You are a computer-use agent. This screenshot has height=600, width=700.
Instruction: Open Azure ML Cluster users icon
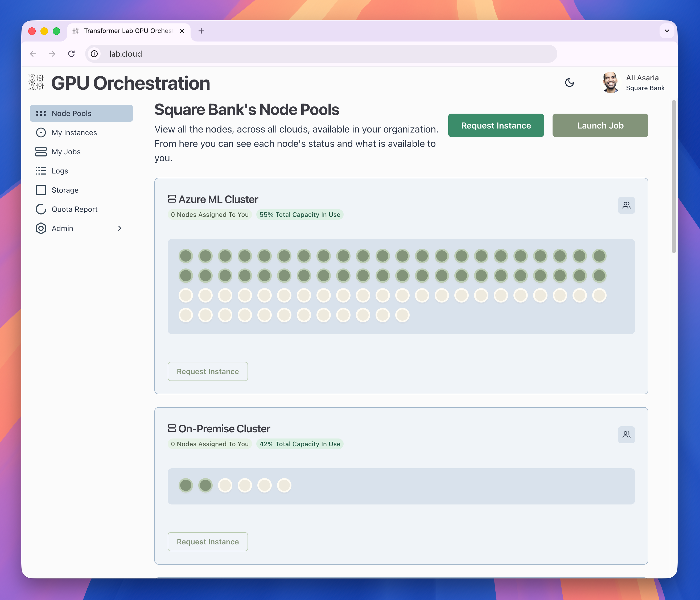[626, 205]
